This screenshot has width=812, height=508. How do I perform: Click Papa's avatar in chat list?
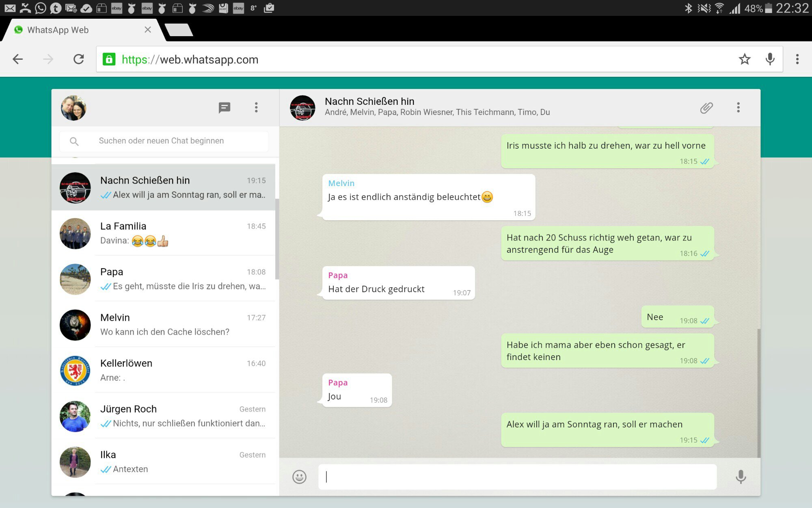[75, 279]
